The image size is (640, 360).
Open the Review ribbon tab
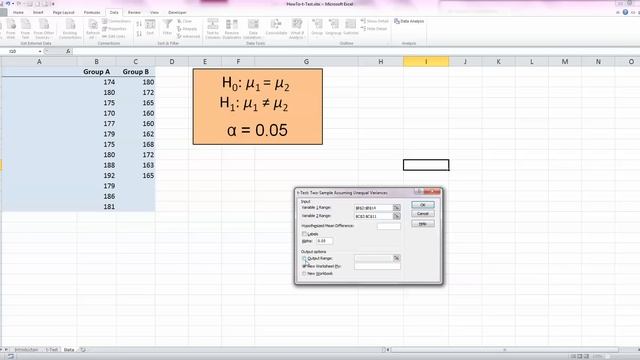tap(134, 13)
